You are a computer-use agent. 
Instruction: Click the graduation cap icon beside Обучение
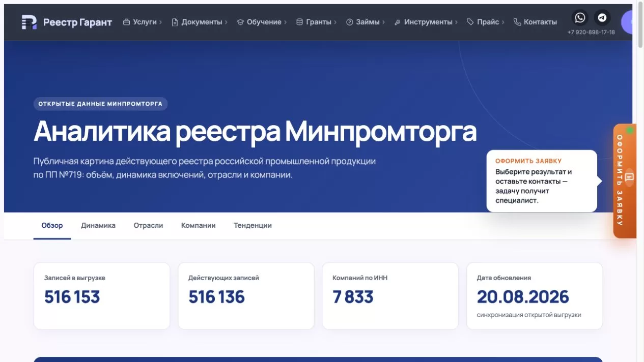coord(240,22)
